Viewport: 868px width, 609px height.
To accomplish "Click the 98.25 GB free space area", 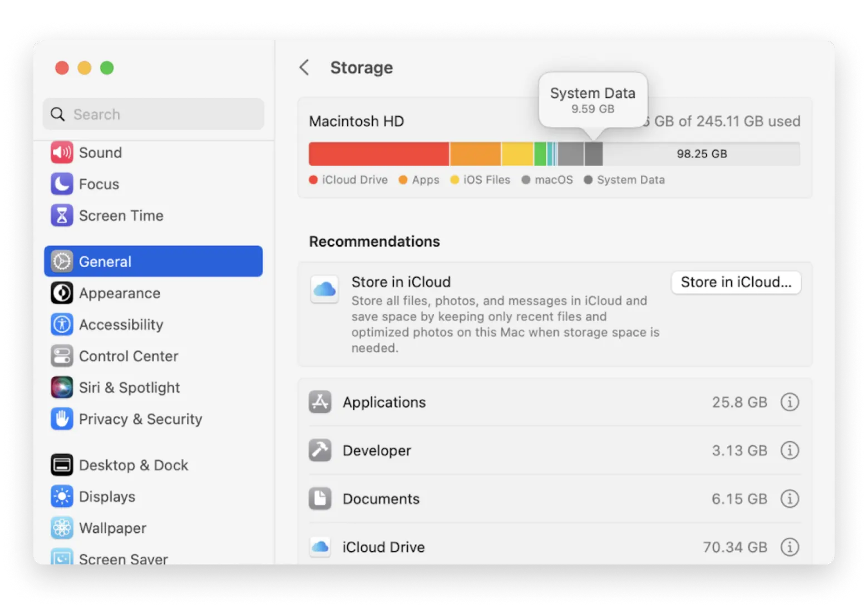I will tap(702, 154).
